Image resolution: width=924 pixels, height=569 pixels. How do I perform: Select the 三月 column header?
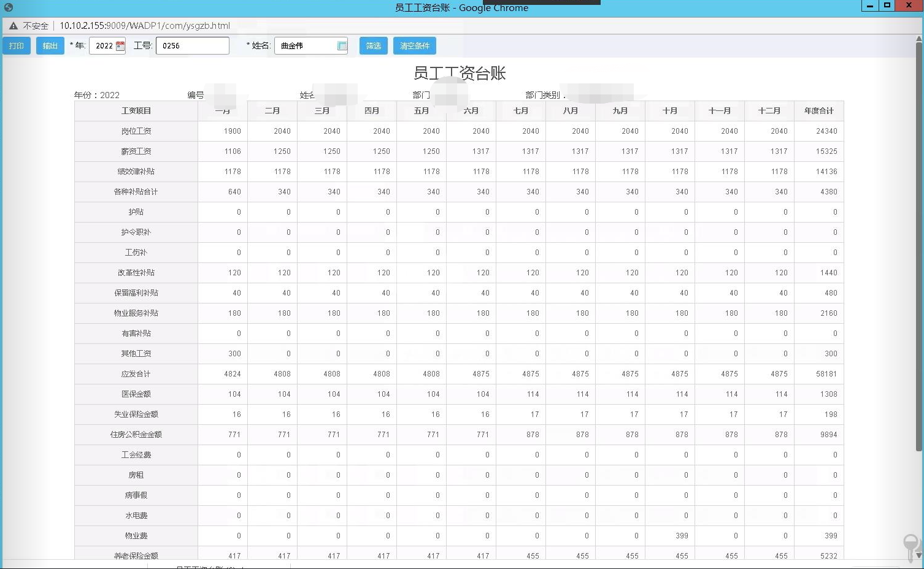tap(322, 111)
